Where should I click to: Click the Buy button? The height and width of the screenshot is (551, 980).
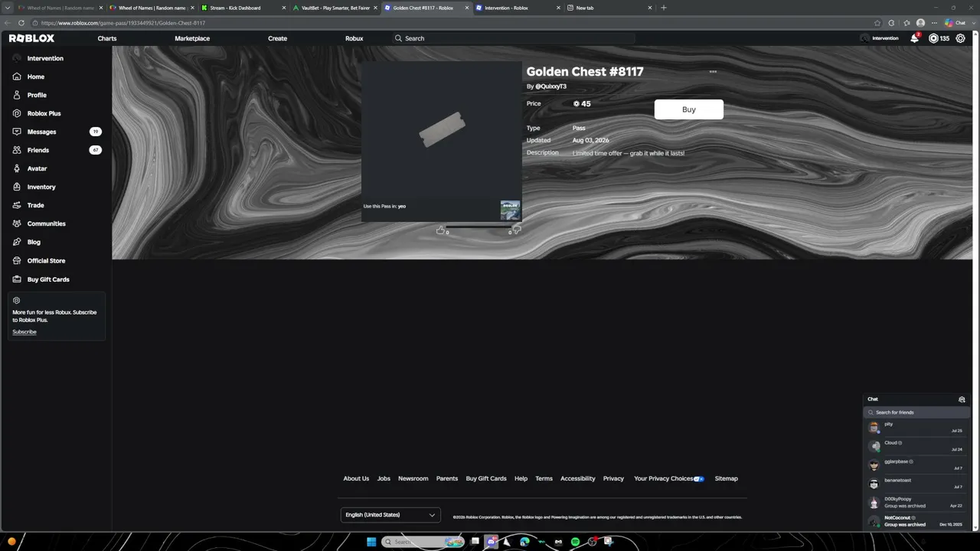(688, 109)
